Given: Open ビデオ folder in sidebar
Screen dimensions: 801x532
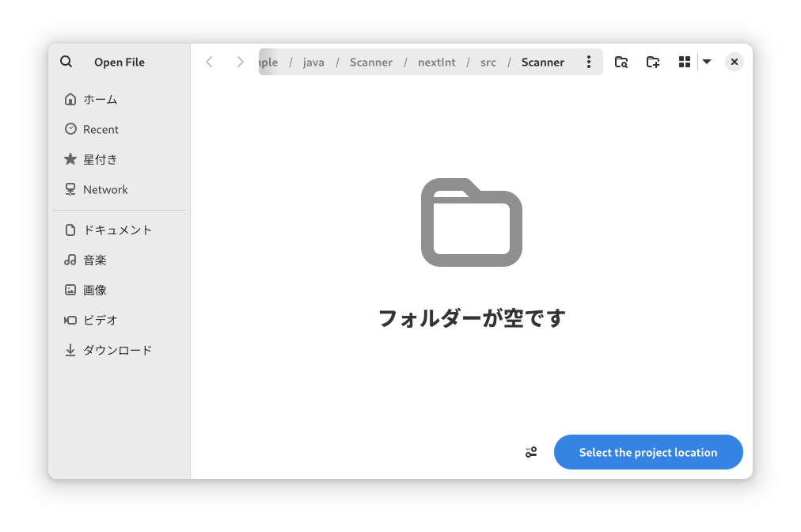Looking at the screenshot, I should [120, 321].
